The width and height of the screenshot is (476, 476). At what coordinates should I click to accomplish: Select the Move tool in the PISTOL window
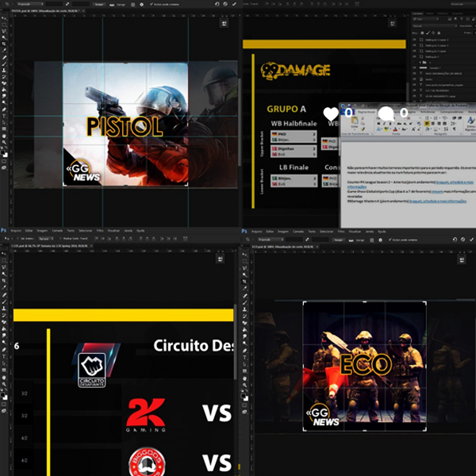click(4, 18)
